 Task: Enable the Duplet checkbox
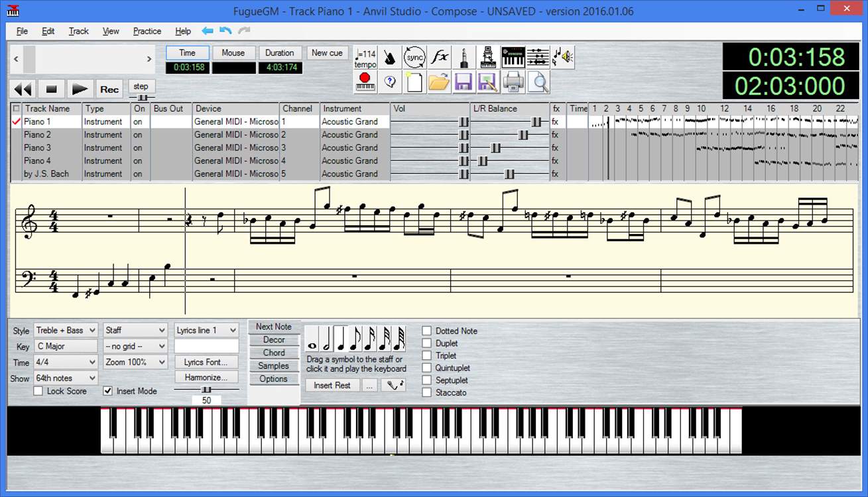pos(427,343)
